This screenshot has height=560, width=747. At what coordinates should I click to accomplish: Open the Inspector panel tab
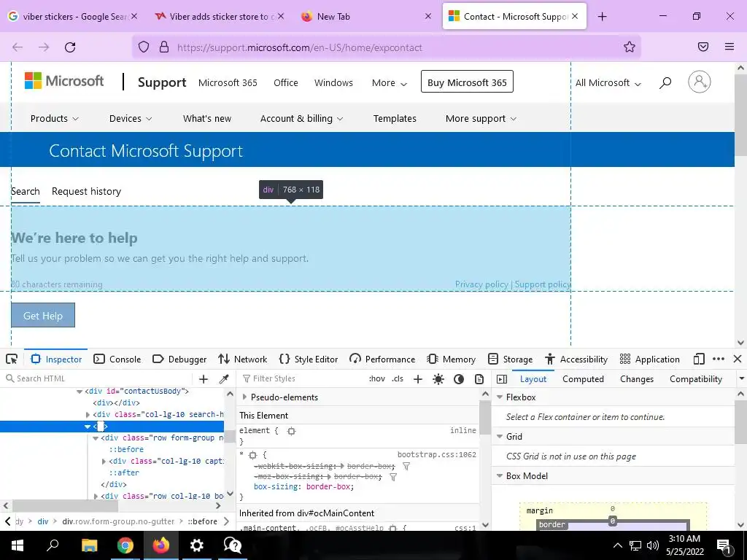click(x=56, y=359)
